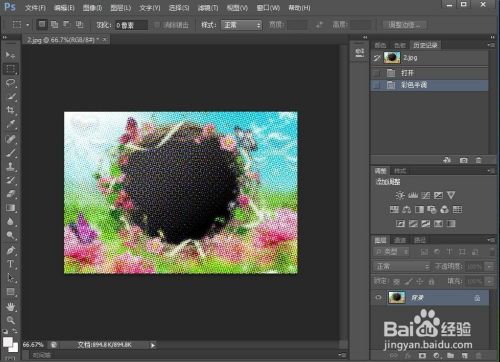Create new document from current history state
This screenshot has width=500, height=362.
pos(447,160)
